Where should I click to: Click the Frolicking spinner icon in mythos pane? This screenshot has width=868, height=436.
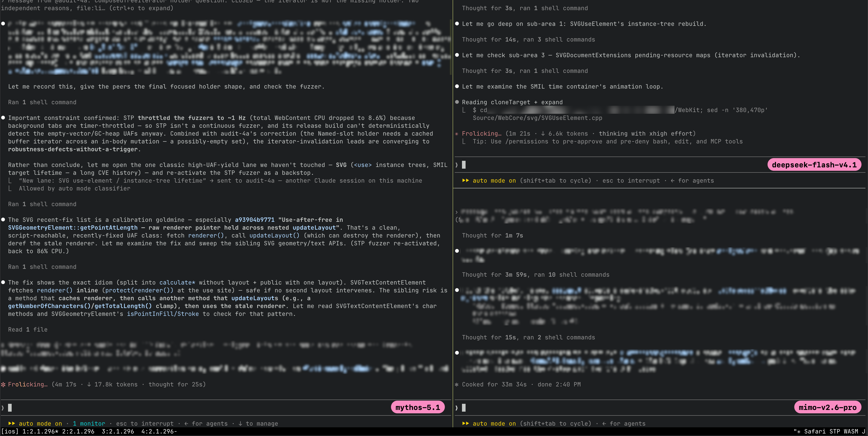pos(3,385)
